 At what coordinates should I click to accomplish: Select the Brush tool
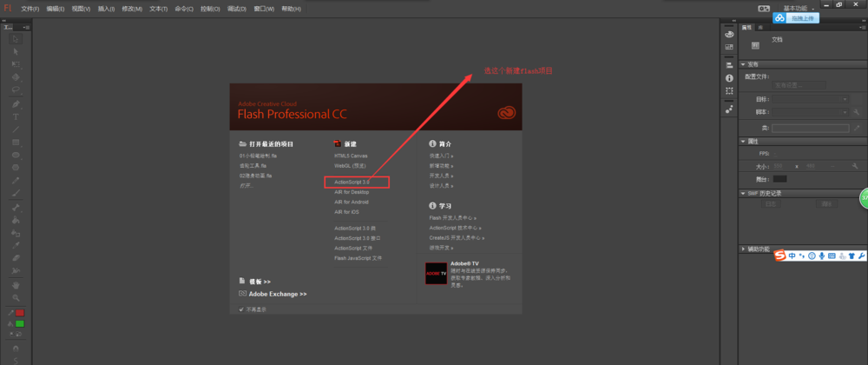click(16, 193)
